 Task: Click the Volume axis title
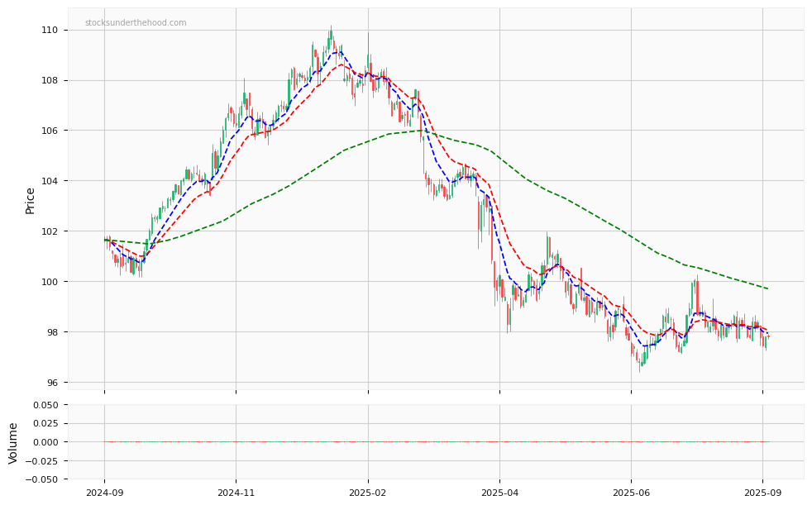tap(13, 443)
